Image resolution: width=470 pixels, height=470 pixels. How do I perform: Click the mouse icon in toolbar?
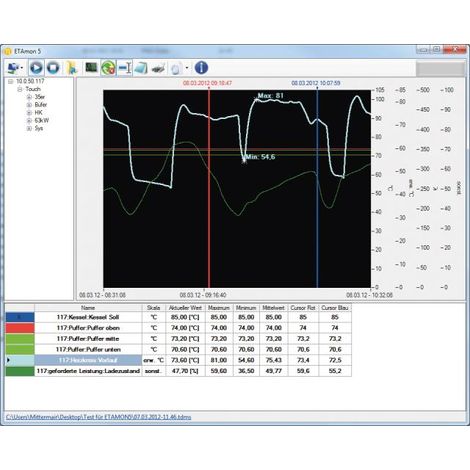[x=176, y=68]
